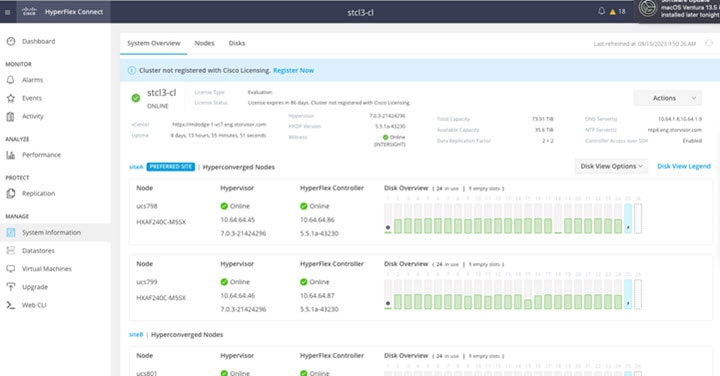Open the Disk View Legend link
The width and height of the screenshot is (720, 376).
pyautogui.click(x=684, y=166)
